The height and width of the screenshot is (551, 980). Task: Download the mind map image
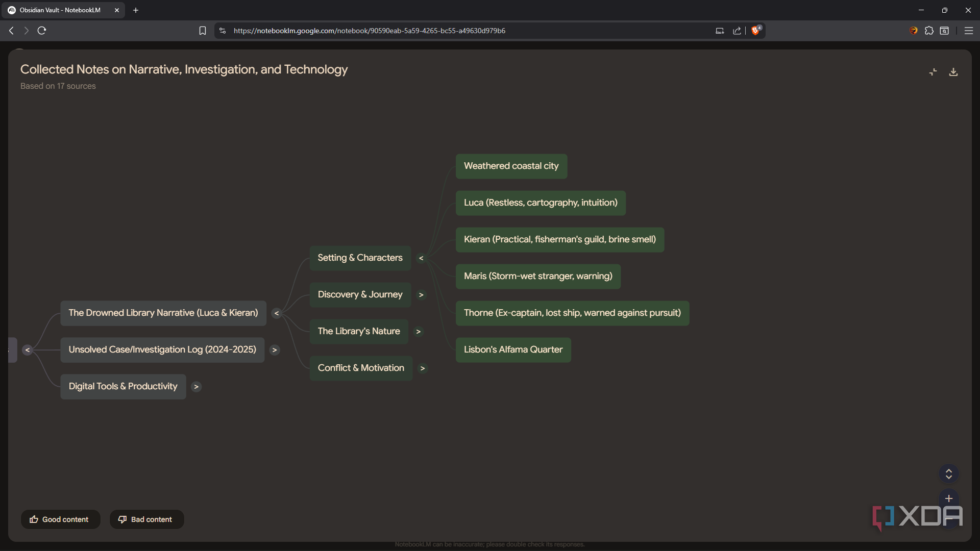(953, 72)
